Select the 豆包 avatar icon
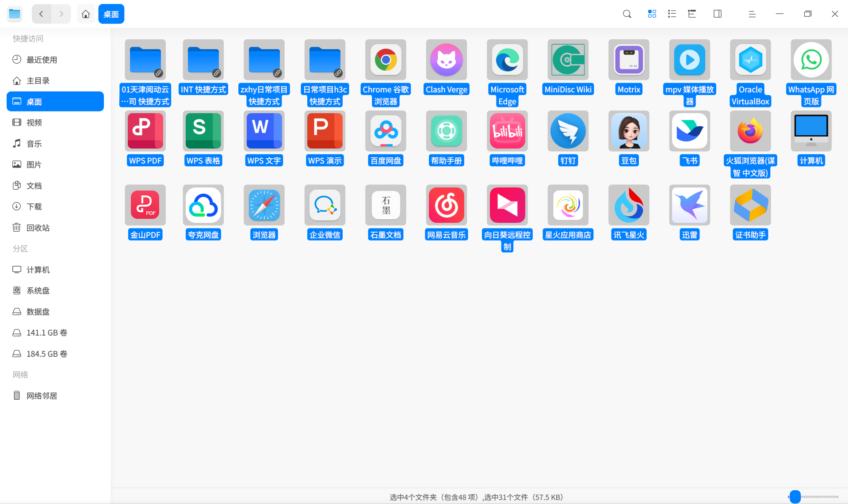The image size is (848, 504). click(x=629, y=131)
